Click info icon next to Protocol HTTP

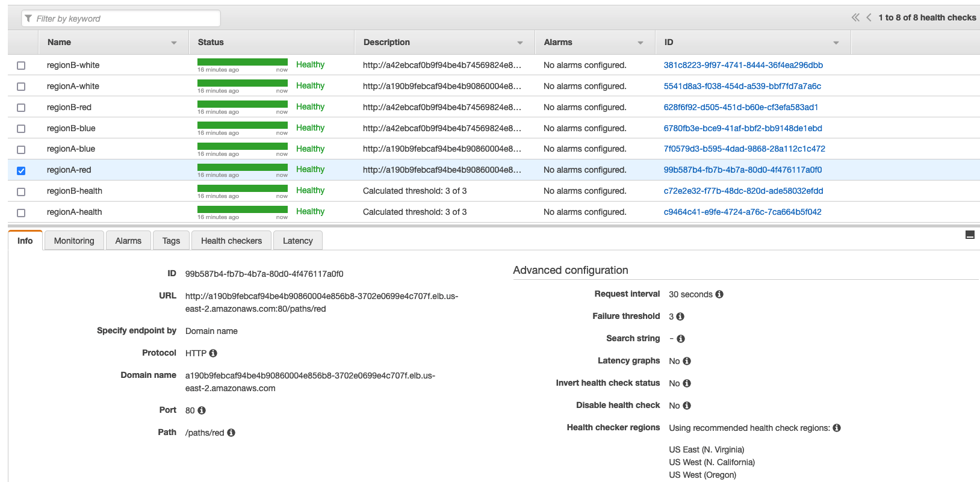click(x=213, y=353)
